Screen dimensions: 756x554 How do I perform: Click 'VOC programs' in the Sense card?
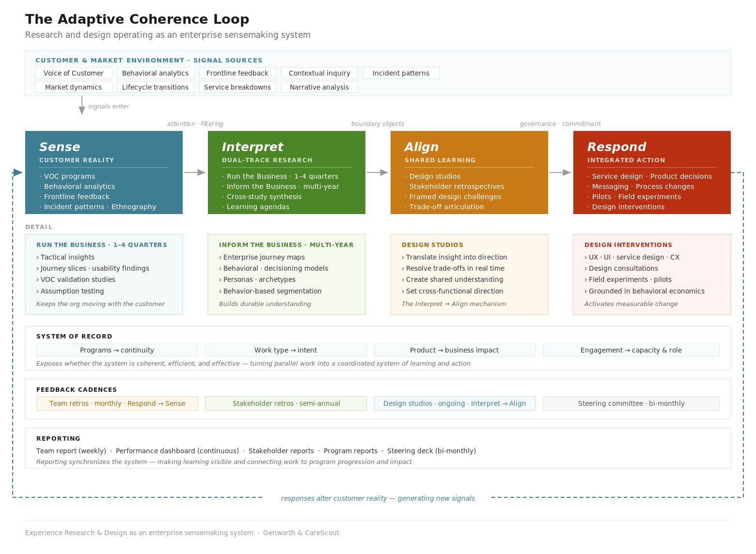69,176
